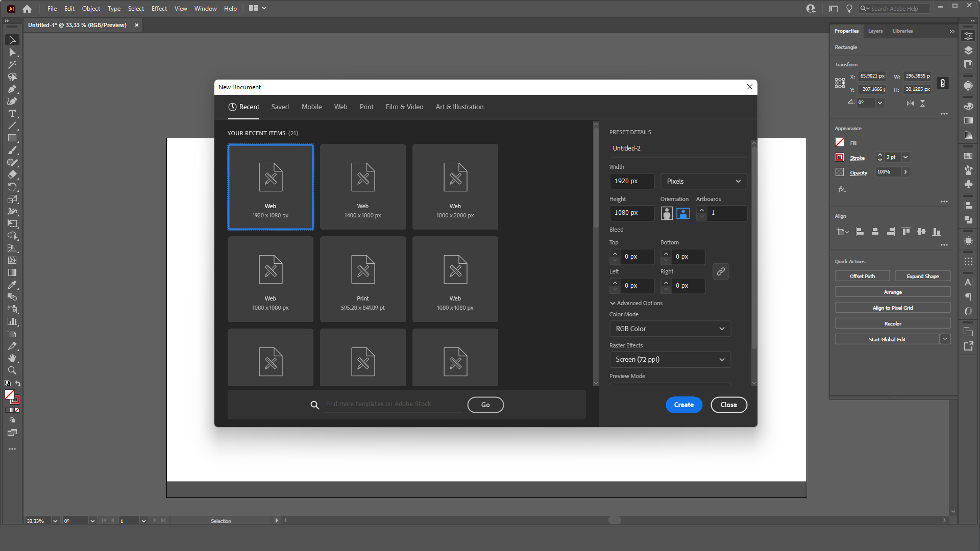
Task: Select the Type tool
Action: (12, 113)
